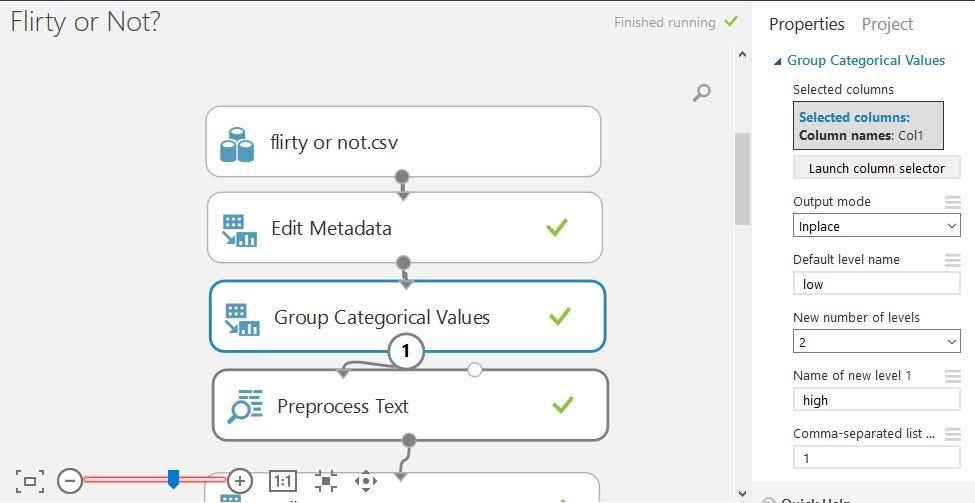975x503 pixels.
Task: Click the zoom slider handle
Action: [173, 480]
